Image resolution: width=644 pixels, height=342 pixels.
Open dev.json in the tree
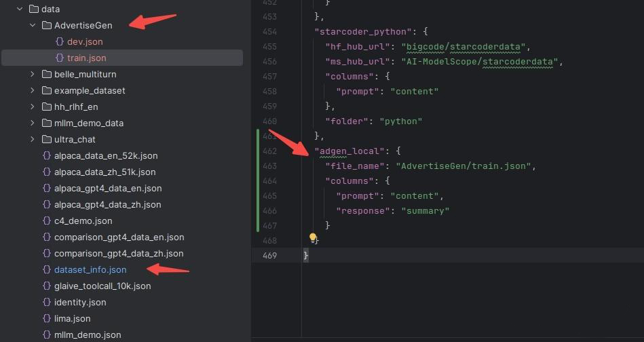coord(85,41)
